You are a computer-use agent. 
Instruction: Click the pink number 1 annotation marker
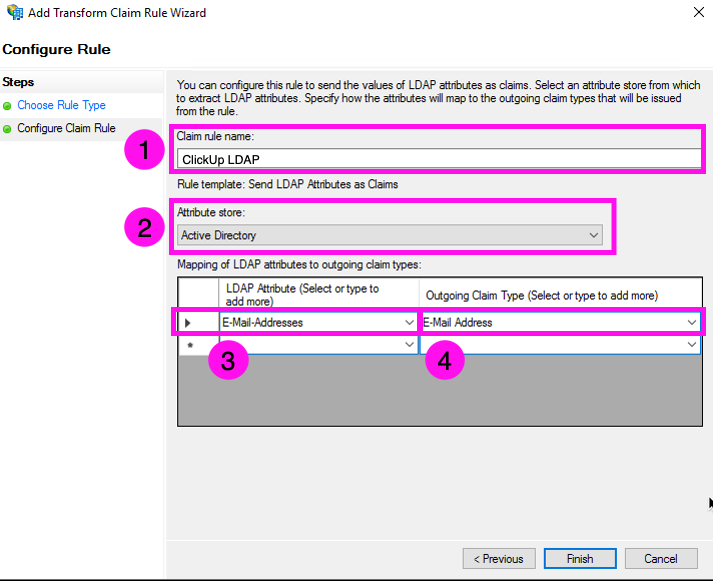pos(144,151)
